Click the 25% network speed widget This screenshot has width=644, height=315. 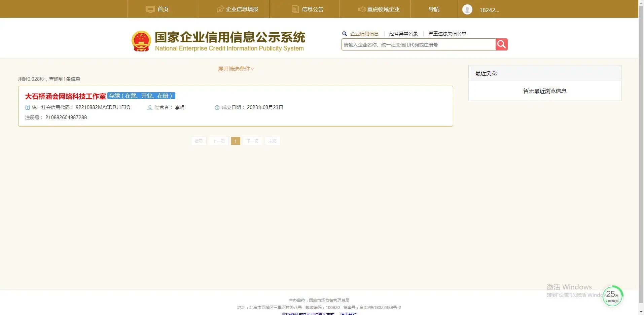coord(612,296)
